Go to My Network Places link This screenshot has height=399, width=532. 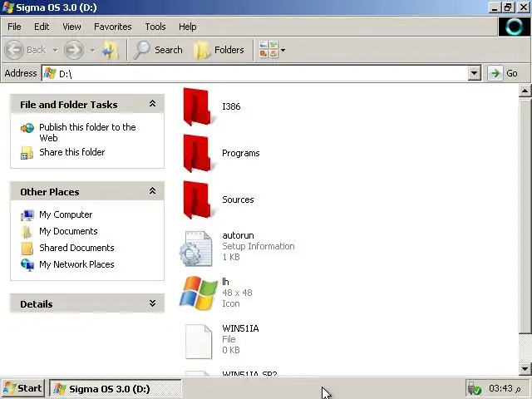coord(76,264)
